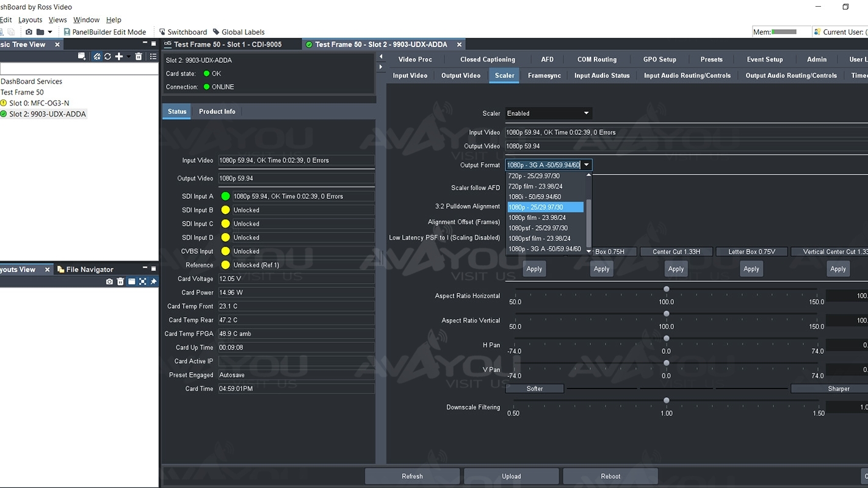868x488 pixels.
Task: Select Slot 0: MFC-OG3-N in tree
Action: click(39, 103)
